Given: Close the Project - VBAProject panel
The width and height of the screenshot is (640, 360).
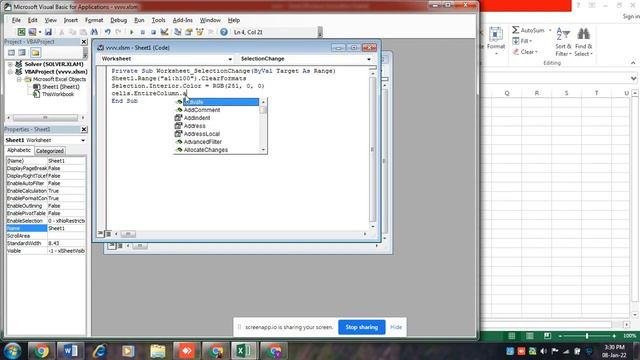Looking at the screenshot, I should pyautogui.click(x=84, y=42).
